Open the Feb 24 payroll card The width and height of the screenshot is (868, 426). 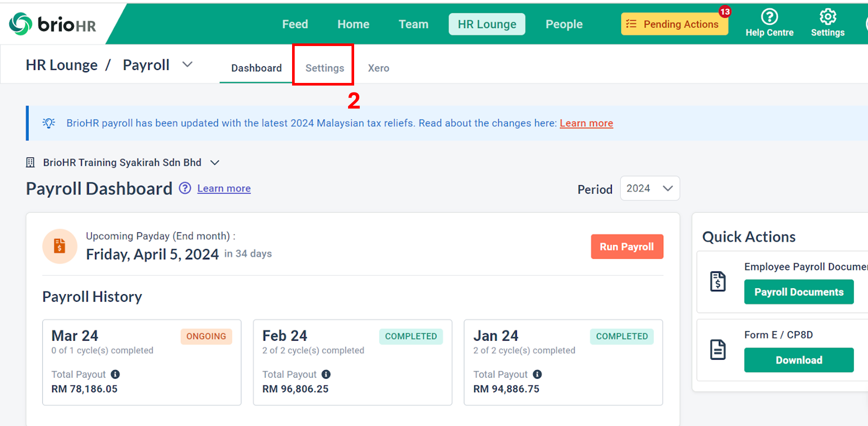[x=352, y=363]
